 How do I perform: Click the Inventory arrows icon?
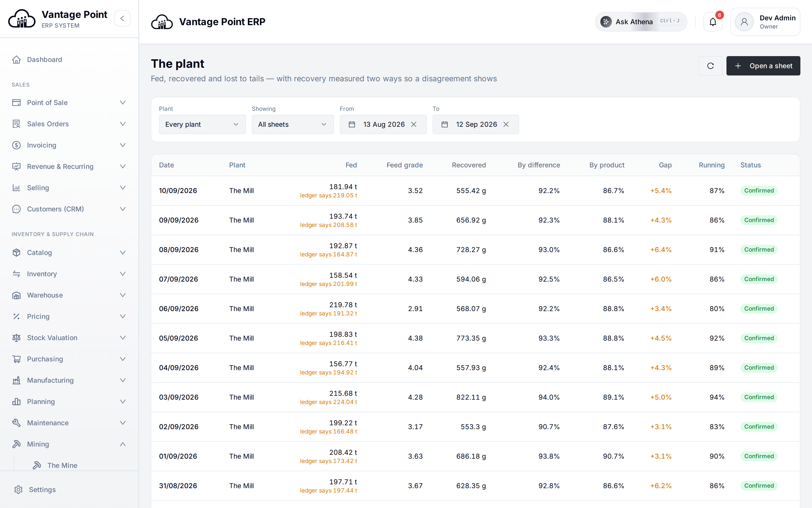16,274
